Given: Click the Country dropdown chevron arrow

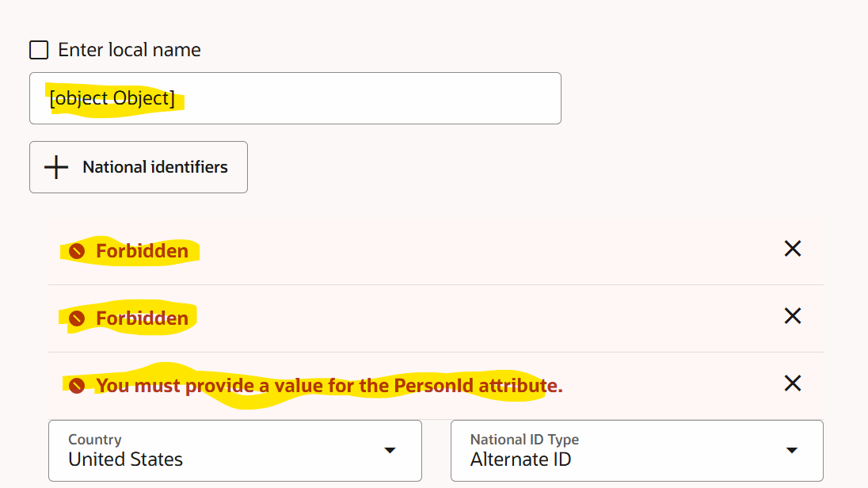Looking at the screenshot, I should [390, 449].
